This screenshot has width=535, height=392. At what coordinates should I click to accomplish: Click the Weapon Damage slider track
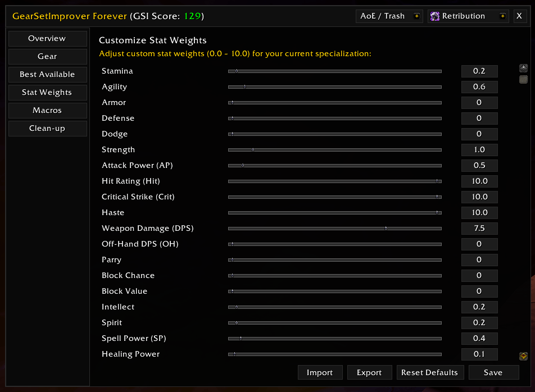tap(335, 229)
